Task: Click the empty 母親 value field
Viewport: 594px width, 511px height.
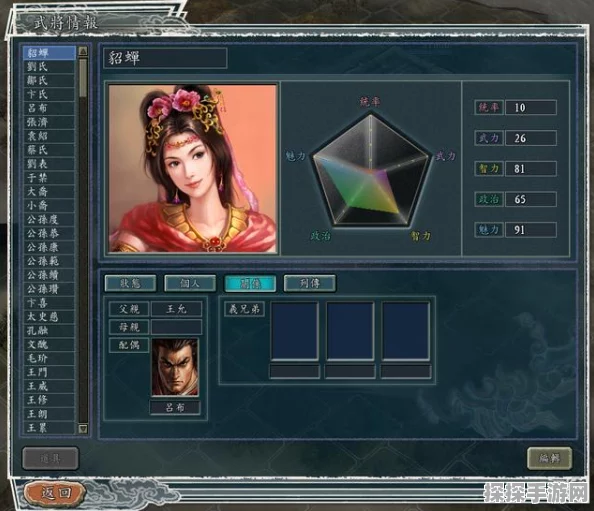Action: [x=177, y=327]
